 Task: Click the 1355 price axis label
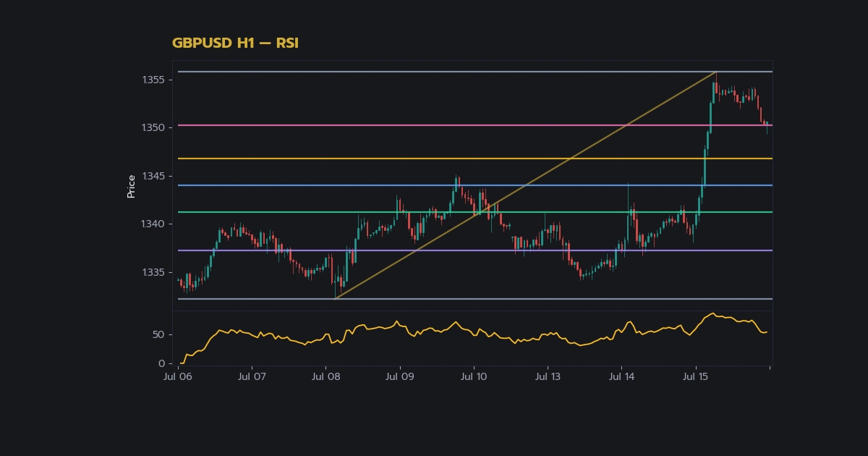click(x=153, y=80)
